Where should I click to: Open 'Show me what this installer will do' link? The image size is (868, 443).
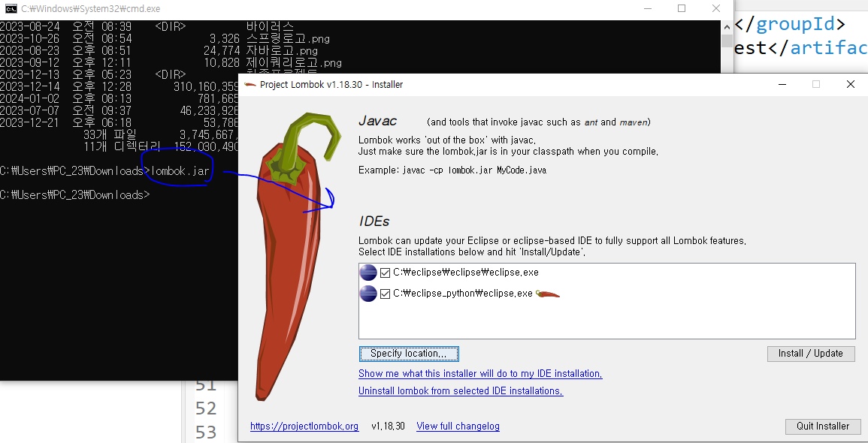[x=480, y=374]
